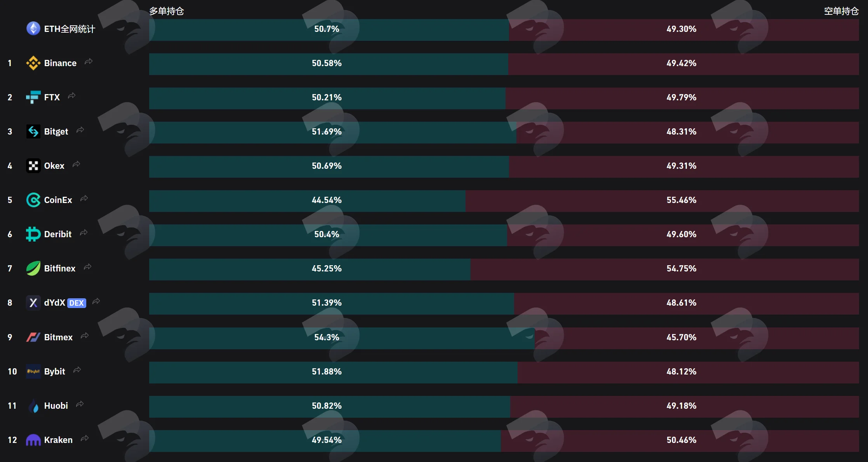Click the Bitget exchange logo
This screenshot has width=868, height=462.
(x=33, y=131)
